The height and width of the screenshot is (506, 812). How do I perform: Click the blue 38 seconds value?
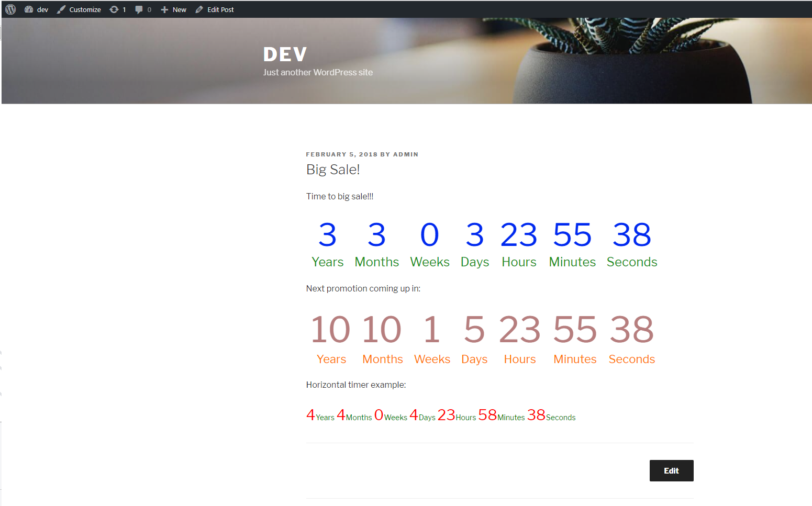coord(632,234)
